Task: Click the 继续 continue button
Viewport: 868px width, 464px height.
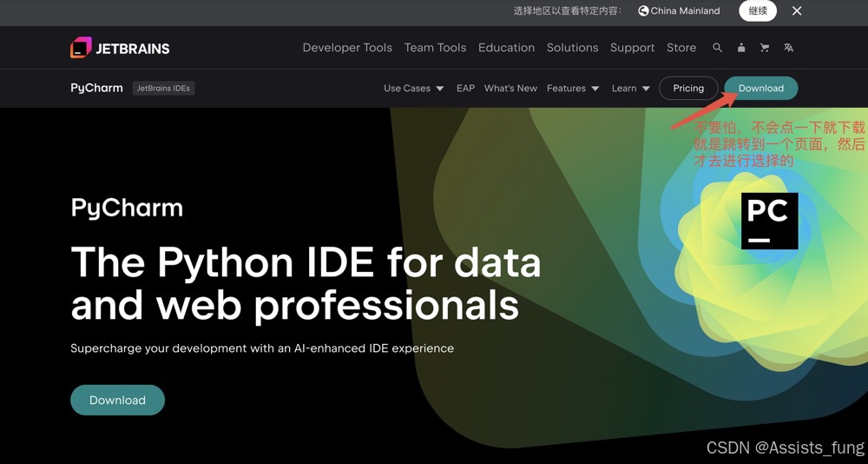Action: [757, 11]
